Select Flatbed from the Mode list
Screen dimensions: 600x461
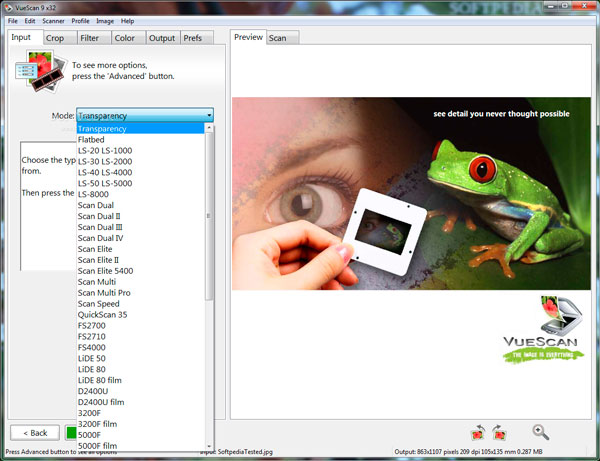(94, 139)
